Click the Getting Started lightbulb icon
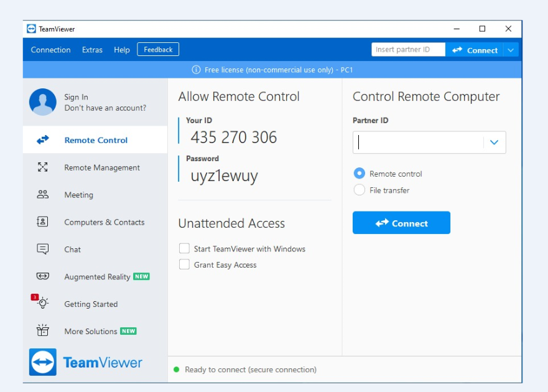Viewport: 548px width, 392px height. (x=44, y=303)
